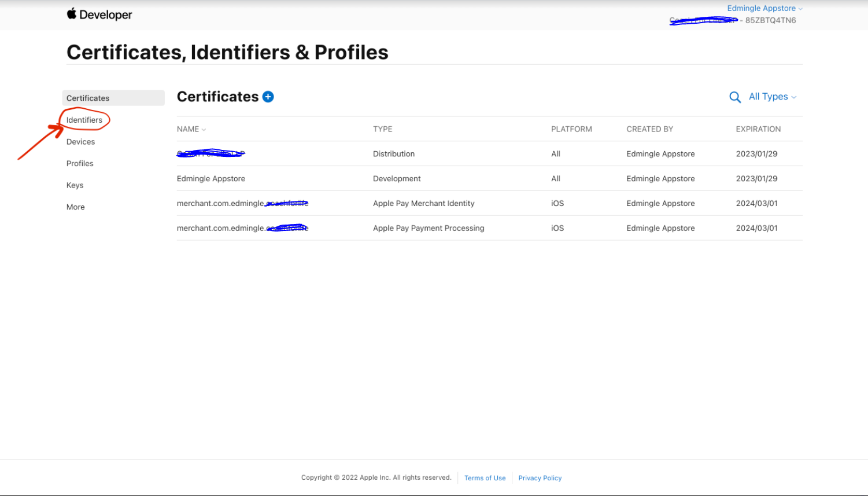Click the CREATED BY column header
This screenshot has height=496, width=868.
pos(649,129)
